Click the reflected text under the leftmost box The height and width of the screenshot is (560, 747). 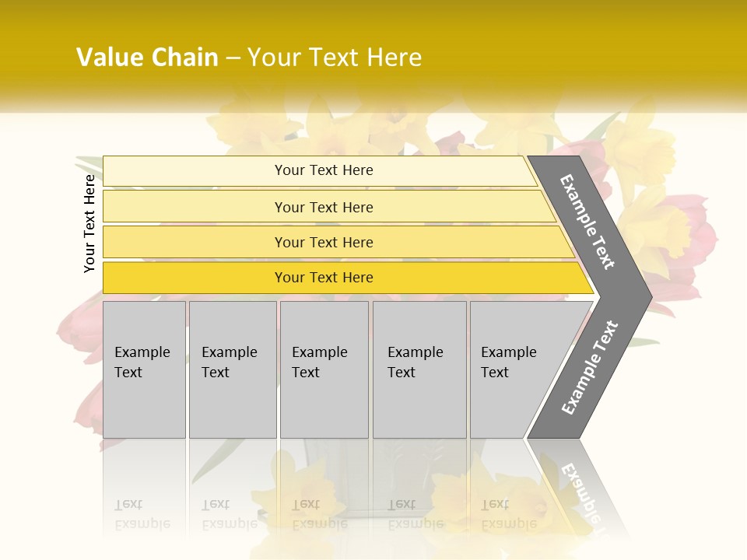(142, 514)
